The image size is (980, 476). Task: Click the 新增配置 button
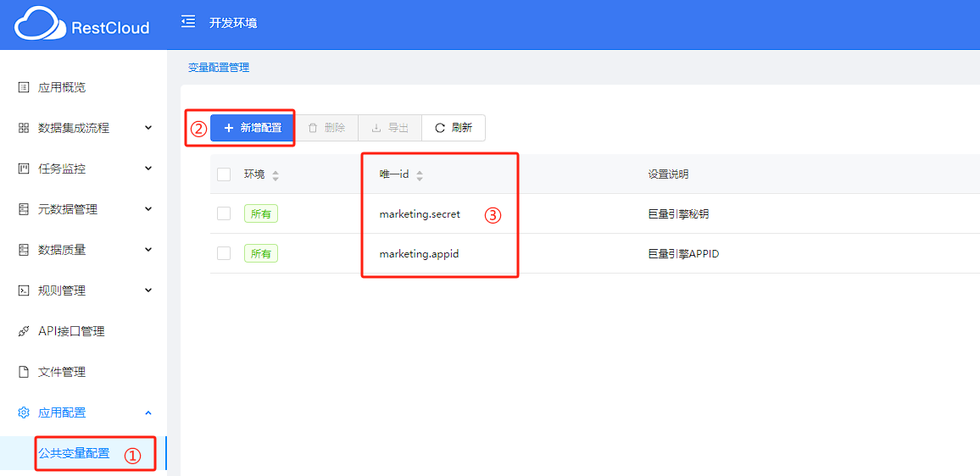coord(253,128)
